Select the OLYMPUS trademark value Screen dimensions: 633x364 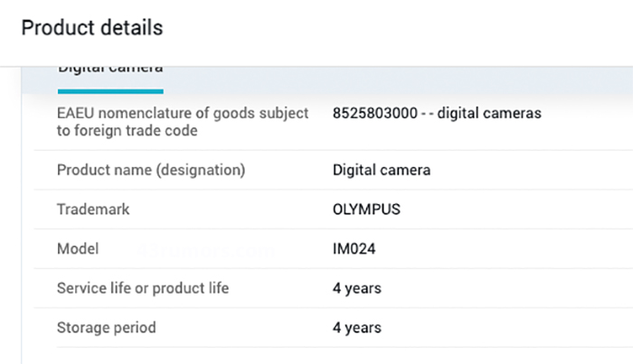coord(366,210)
